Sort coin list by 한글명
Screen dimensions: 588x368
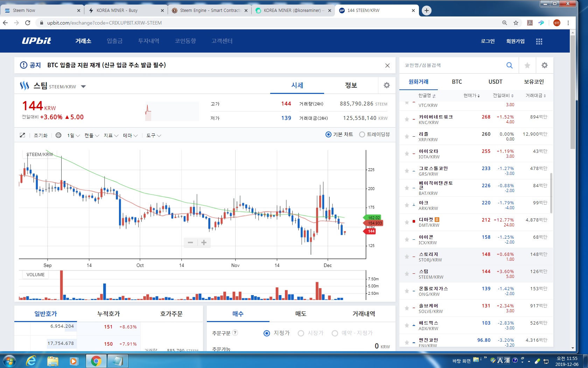click(x=427, y=95)
